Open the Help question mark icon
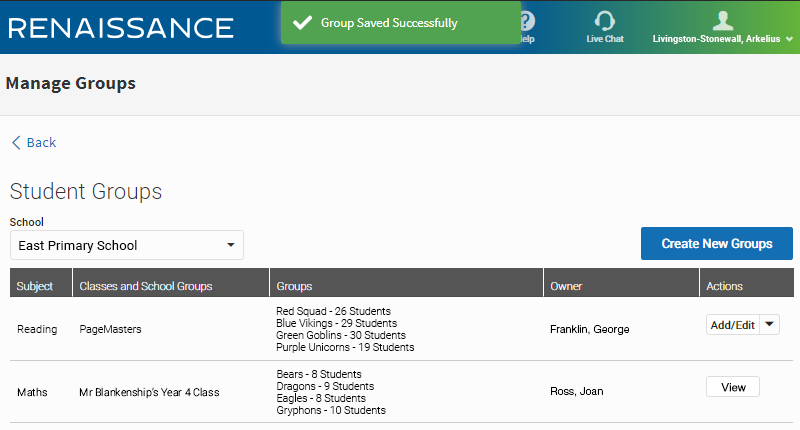Screen dimensions: 800x430 (528, 21)
